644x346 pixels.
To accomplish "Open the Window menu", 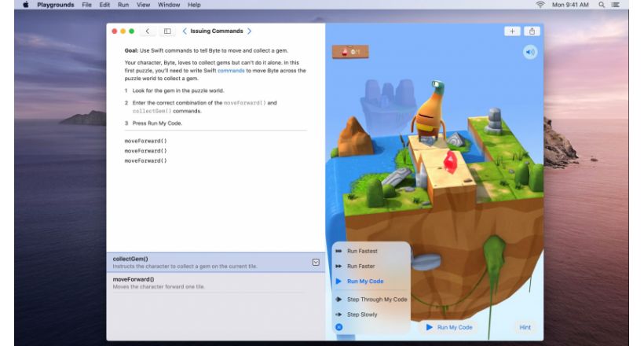I will [x=169, y=5].
